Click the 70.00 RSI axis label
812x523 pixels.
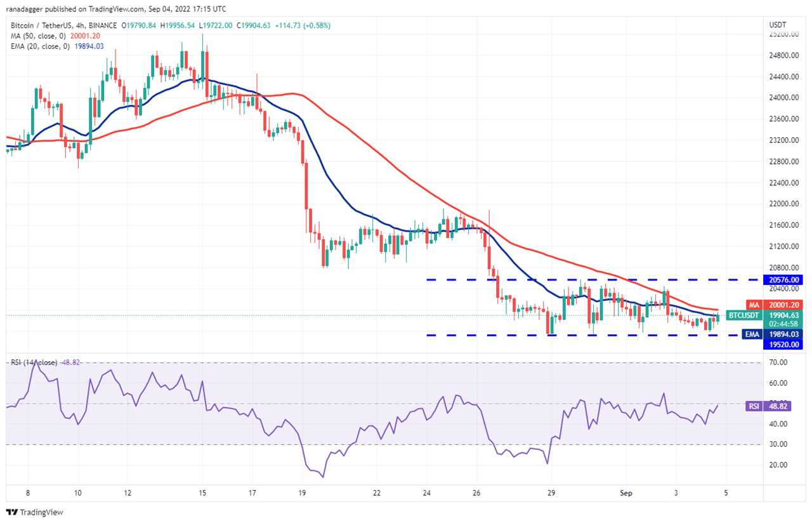pos(778,362)
